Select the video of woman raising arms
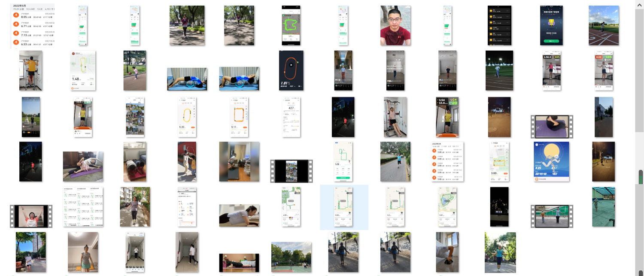This screenshot has height=276, width=644. click(31, 216)
